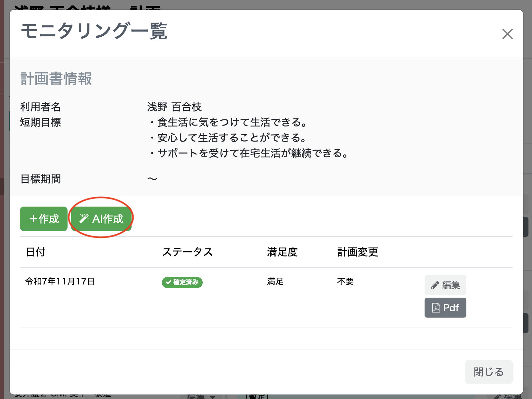Select the 令和7年11月17日 date cell
The image size is (532, 399).
click(60, 281)
